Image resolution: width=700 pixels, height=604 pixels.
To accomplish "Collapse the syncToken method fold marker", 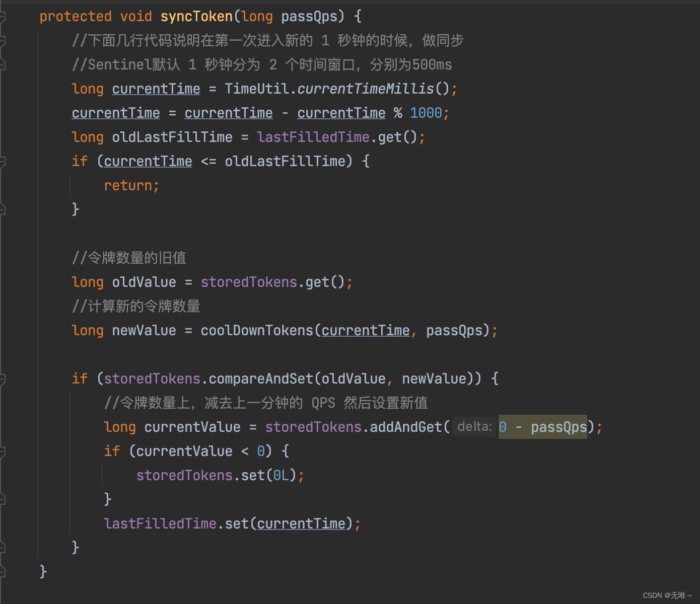I will 2,17.
